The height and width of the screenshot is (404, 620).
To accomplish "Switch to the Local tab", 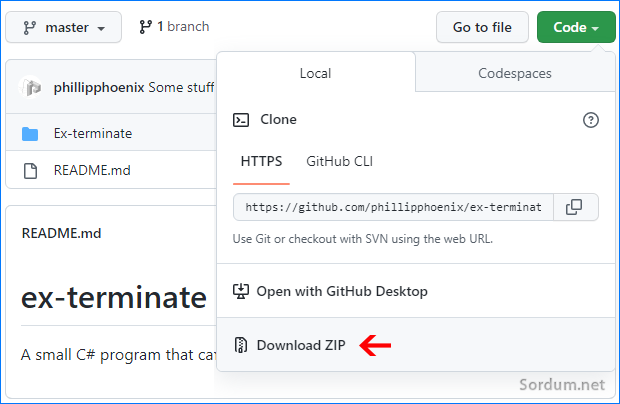I will coord(316,73).
